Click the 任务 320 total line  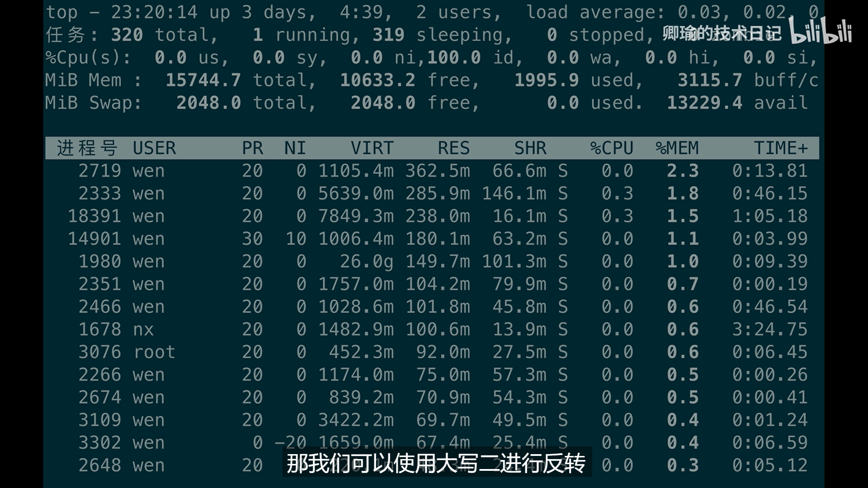pyautogui.click(x=131, y=35)
